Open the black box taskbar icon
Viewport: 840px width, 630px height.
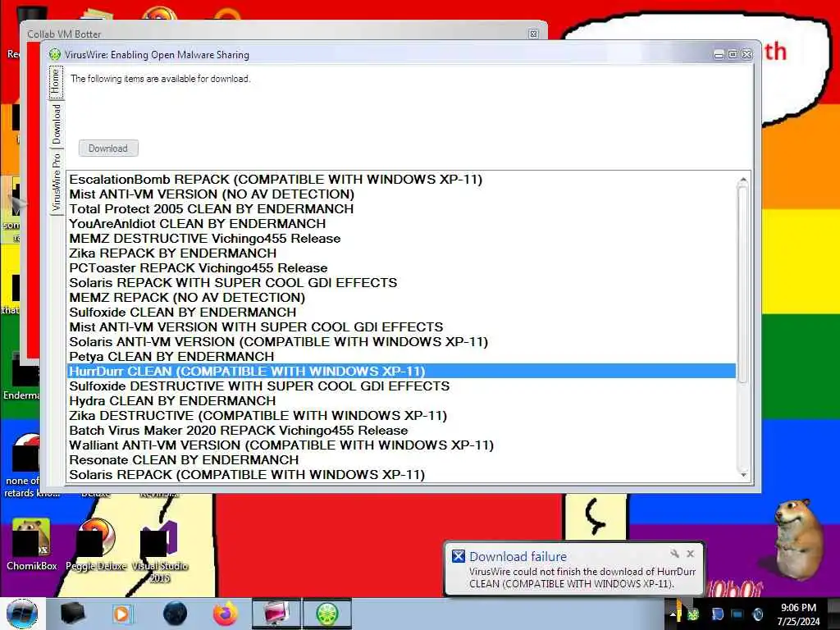point(72,614)
